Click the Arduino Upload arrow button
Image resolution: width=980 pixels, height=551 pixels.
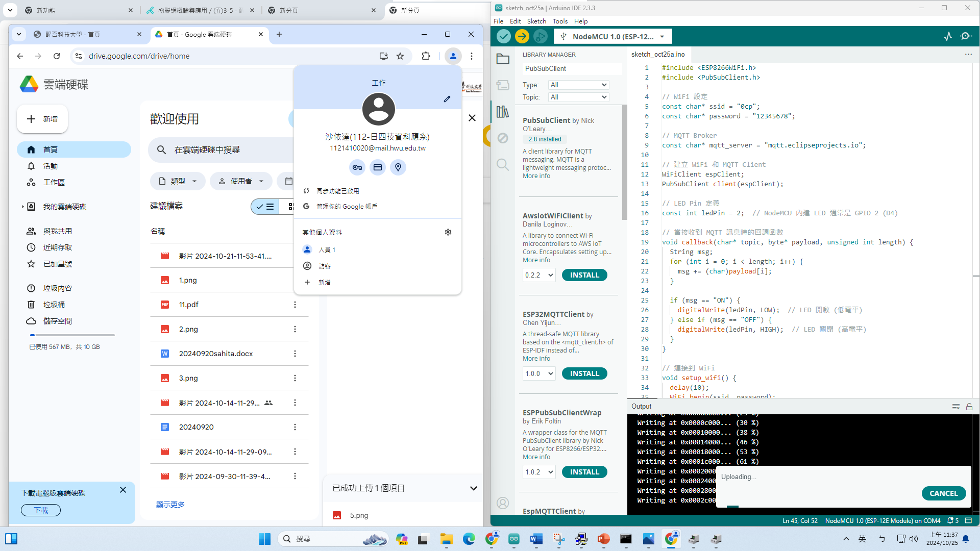(522, 36)
